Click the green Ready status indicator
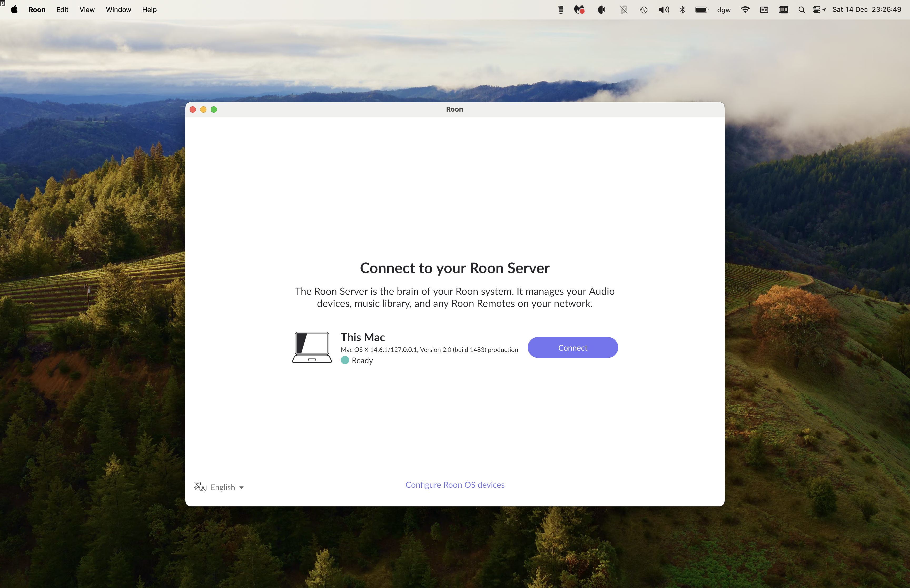The width and height of the screenshot is (910, 588). pyautogui.click(x=345, y=360)
